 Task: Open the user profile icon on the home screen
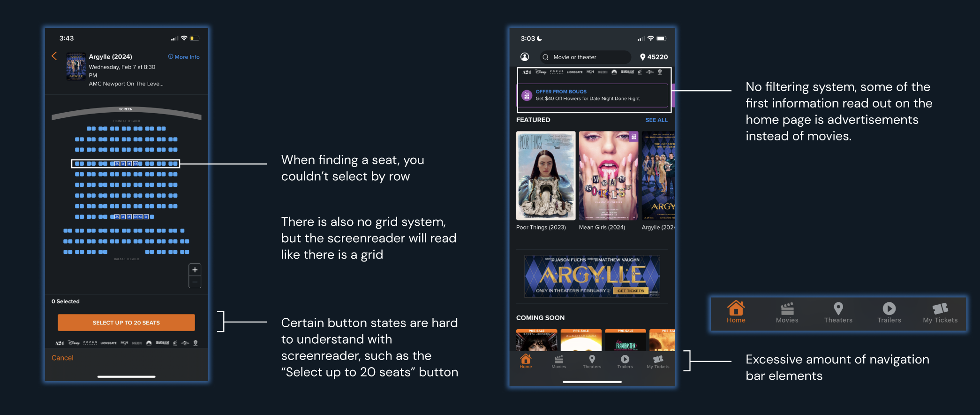tap(525, 57)
